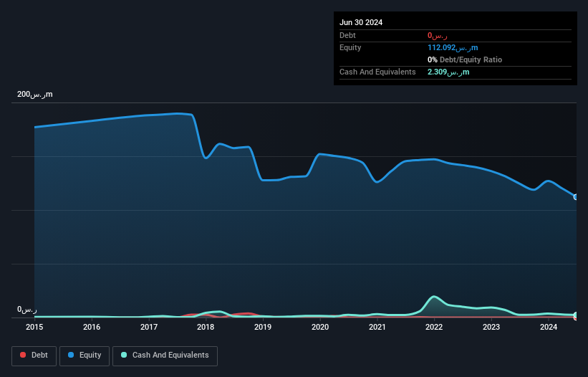
Task: Click the 200 y-axis top label
Action: tap(35, 94)
